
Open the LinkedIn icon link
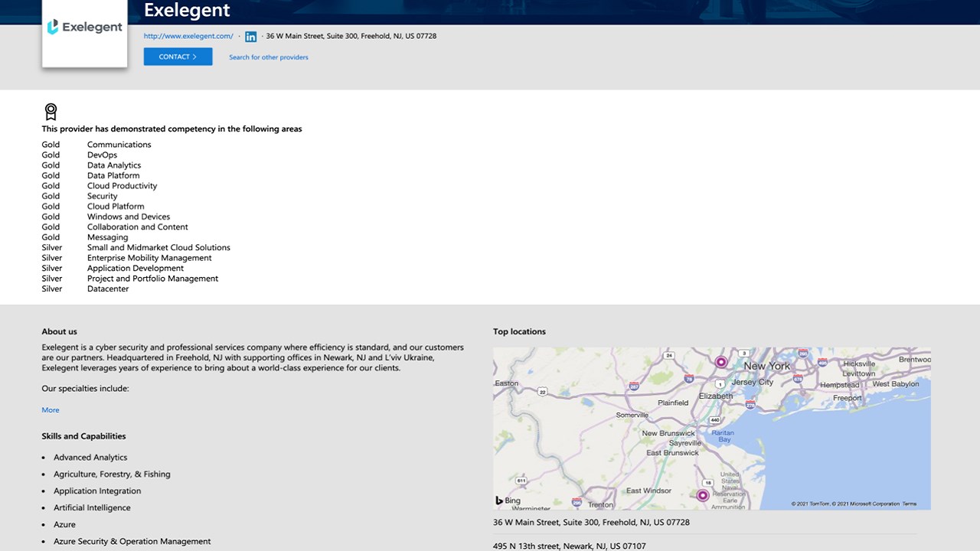(x=251, y=36)
